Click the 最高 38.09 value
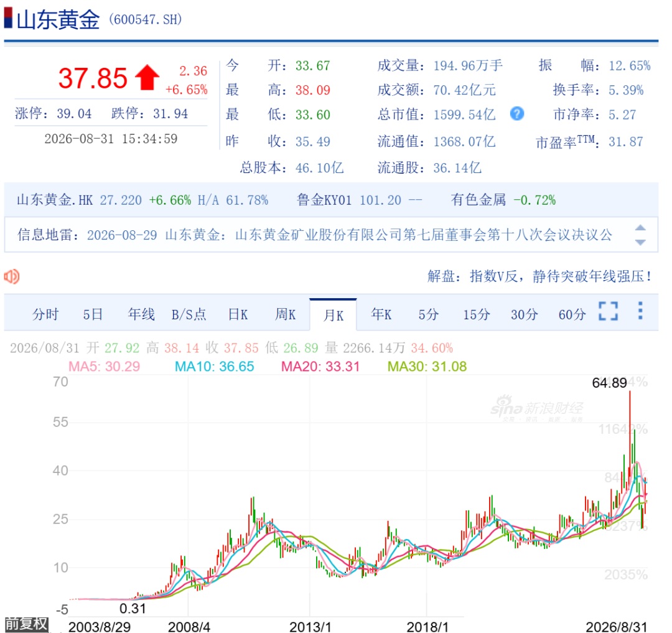 pos(313,90)
